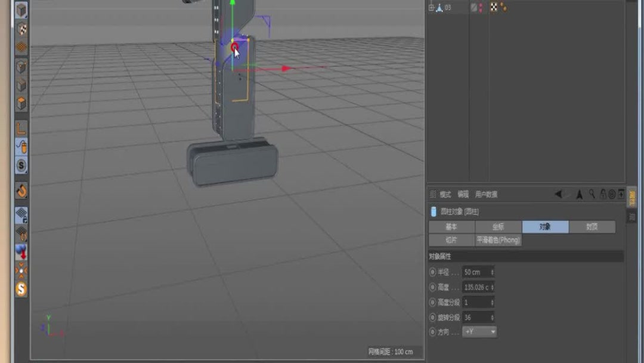Screen dimensions: 644x363
Task: Open the 方向 +Y orientation dropdown
Action: pyautogui.click(x=479, y=332)
